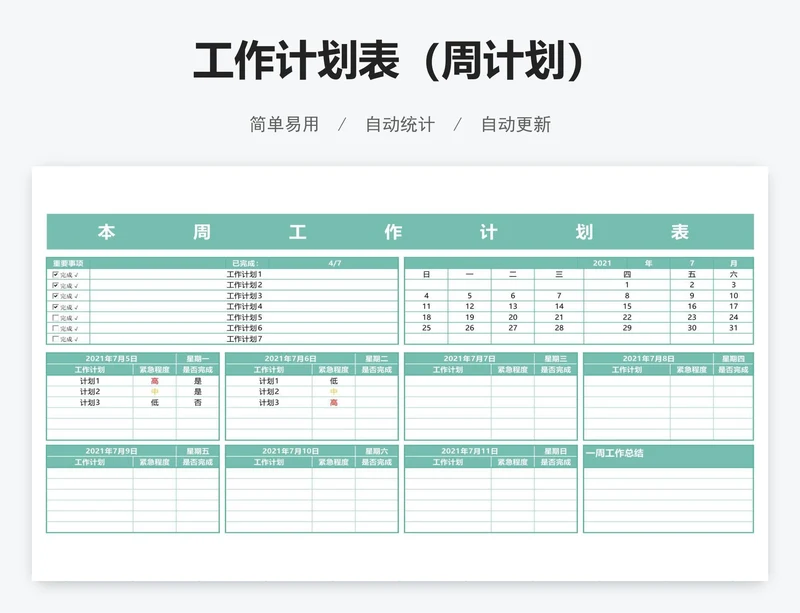Screen dimensions: 800x613
Task: Select calendar day 19
Action: click(469, 317)
